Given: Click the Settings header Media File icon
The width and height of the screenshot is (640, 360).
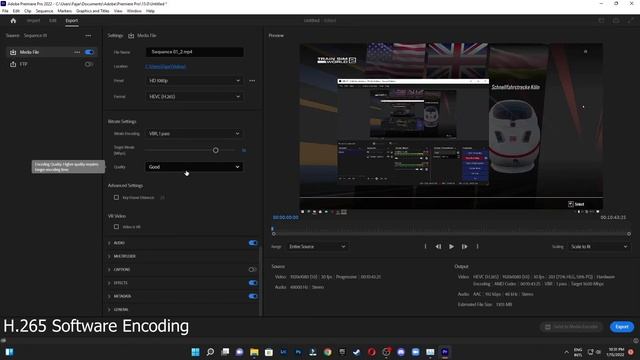Looking at the screenshot, I should click(131, 36).
